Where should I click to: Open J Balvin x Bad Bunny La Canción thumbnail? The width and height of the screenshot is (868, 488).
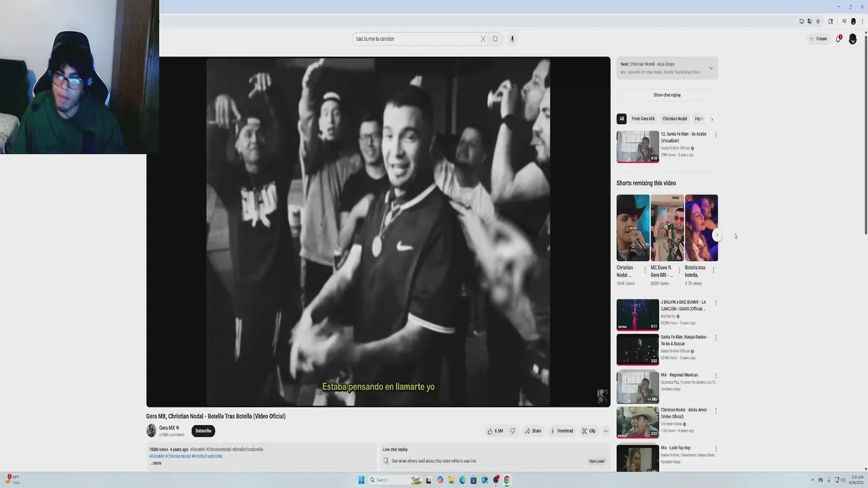637,314
